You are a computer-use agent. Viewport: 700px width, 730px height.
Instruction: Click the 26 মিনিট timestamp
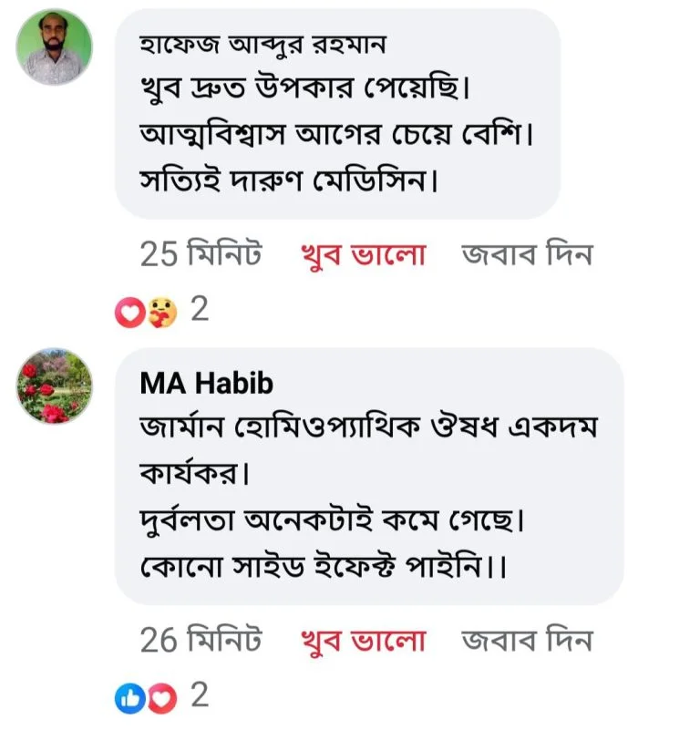201,642
